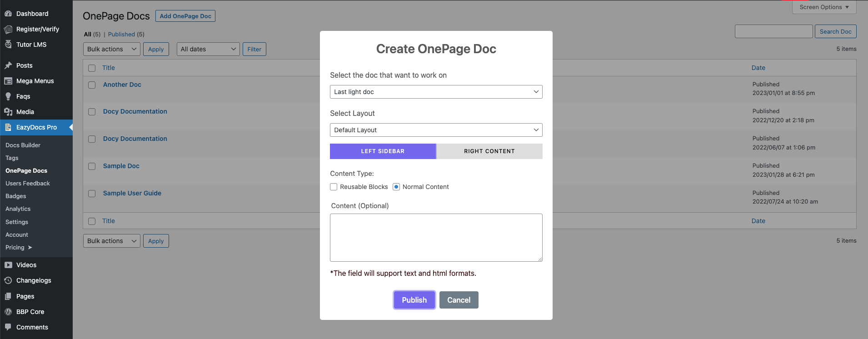
Task: Click the Posts pushpin icon
Action: pos(8,65)
